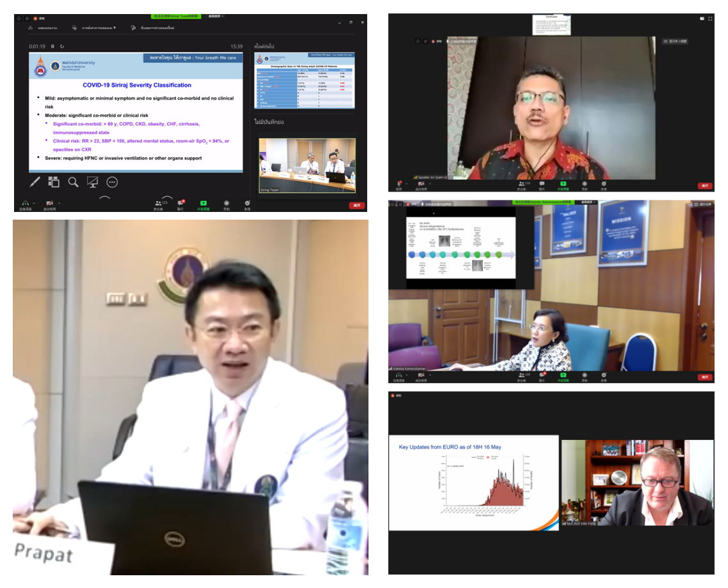Click the "Key Updates from EURO" slide heading

[450, 447]
